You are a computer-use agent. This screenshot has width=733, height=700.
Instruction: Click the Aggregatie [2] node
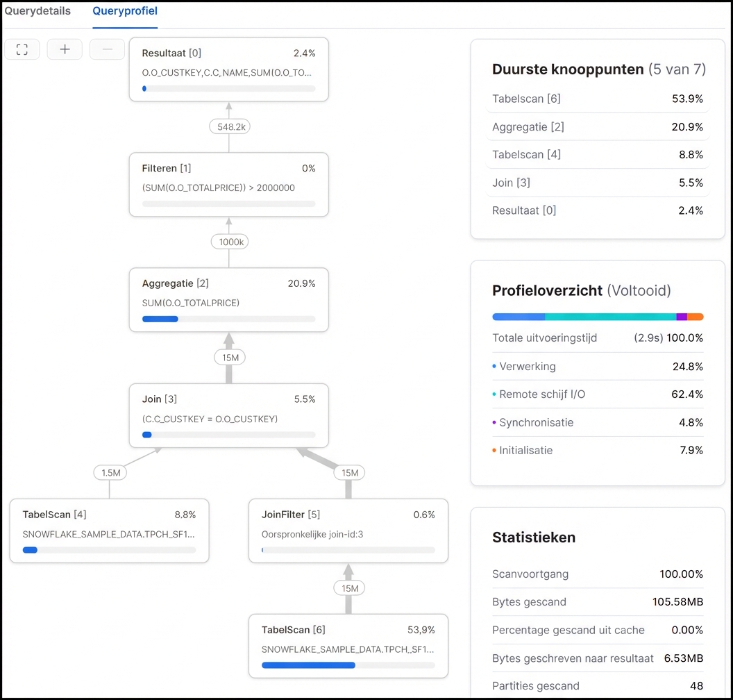228,300
